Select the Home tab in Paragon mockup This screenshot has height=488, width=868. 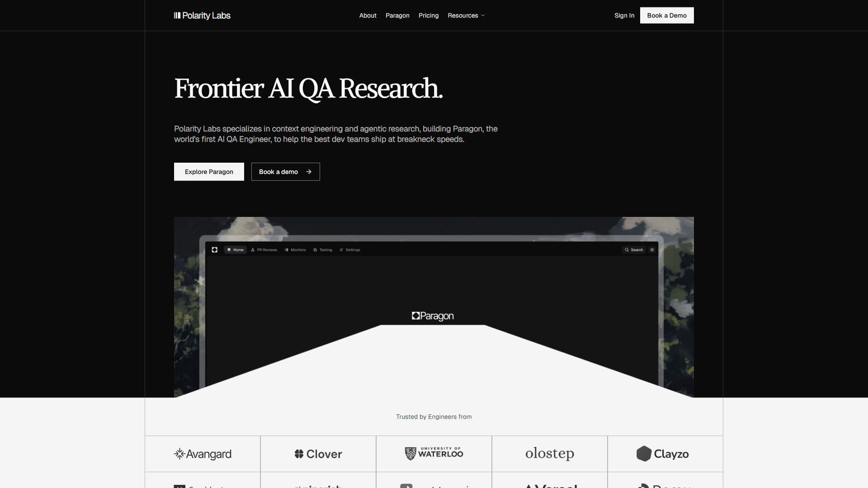[x=235, y=250]
